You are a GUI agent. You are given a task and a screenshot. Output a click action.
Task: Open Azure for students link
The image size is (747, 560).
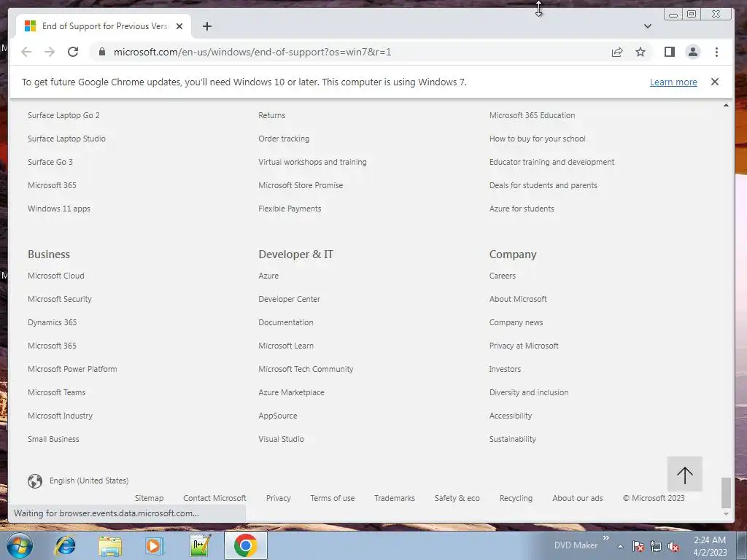(x=522, y=209)
